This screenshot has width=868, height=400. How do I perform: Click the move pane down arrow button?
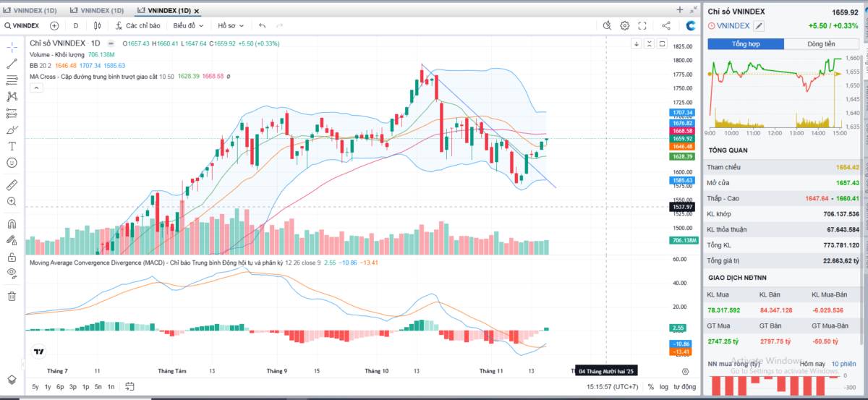(x=637, y=43)
